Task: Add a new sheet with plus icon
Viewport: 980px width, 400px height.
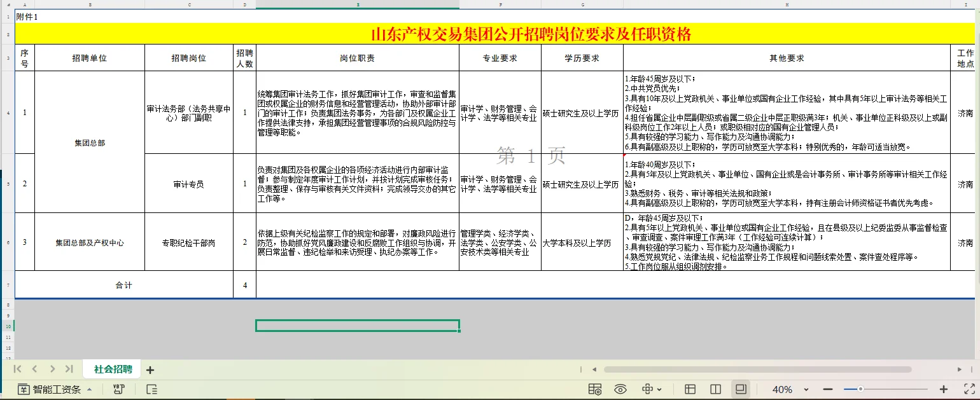Action: click(150, 369)
